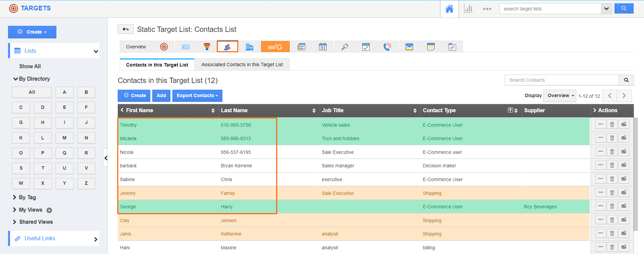Open the calendar icon tab
The image size is (644, 254).
pos(323,47)
